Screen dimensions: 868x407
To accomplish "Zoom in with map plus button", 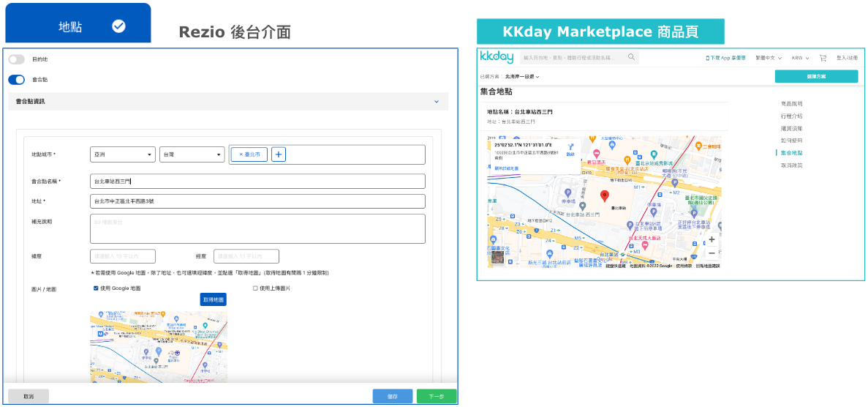I will point(712,239).
